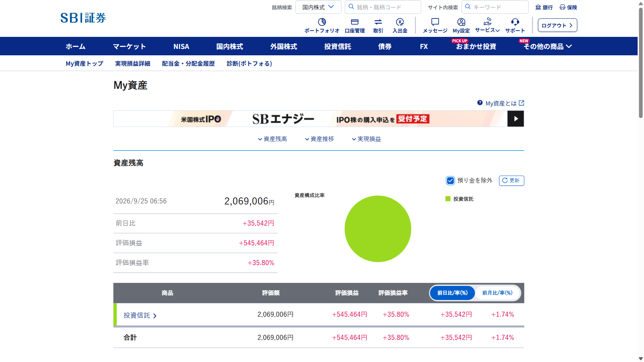This screenshot has width=644, height=362.
Task: Open the 国内株式 search category dropdown
Action: [x=318, y=7]
